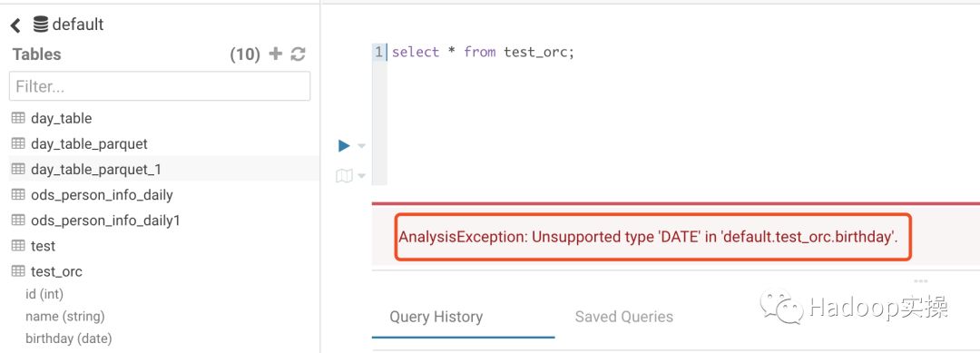Select ods_person_info_daily table
The image size is (980, 353).
coord(102,195)
